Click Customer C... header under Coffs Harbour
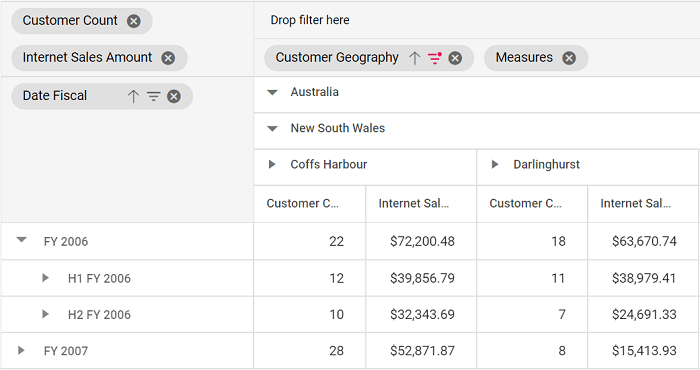 310,204
